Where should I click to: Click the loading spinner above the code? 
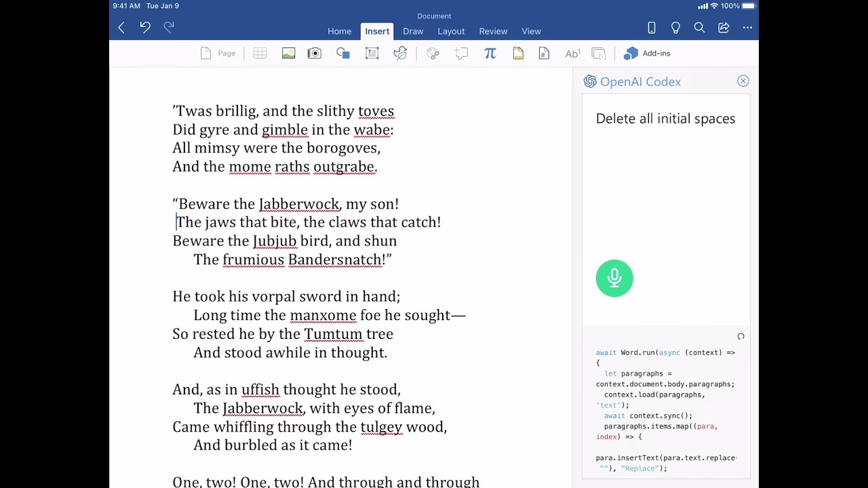[741, 336]
